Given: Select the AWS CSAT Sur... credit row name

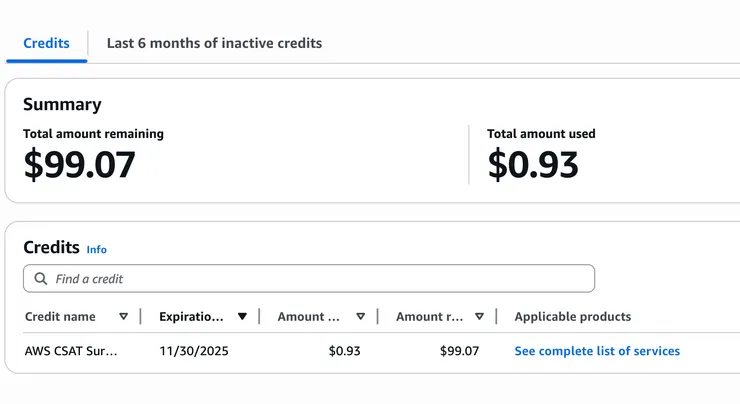Looking at the screenshot, I should tap(71, 351).
